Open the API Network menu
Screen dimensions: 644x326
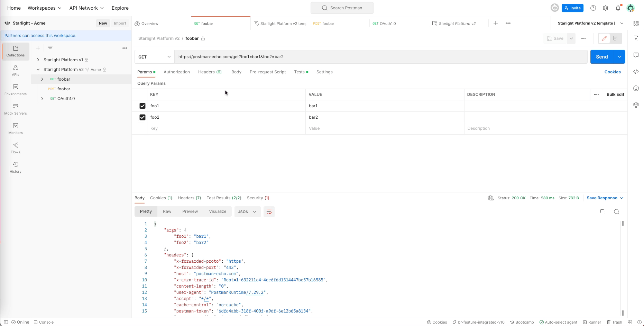tap(86, 8)
